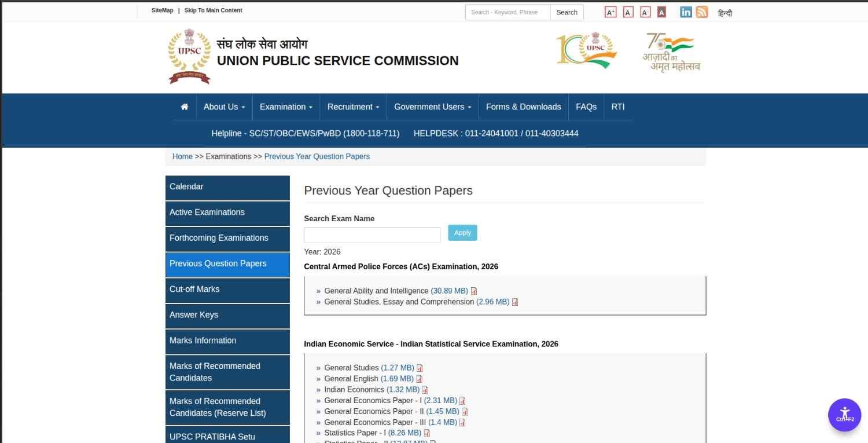Open Forms & Downloads menu item
This screenshot has height=443, width=868.
coord(524,107)
